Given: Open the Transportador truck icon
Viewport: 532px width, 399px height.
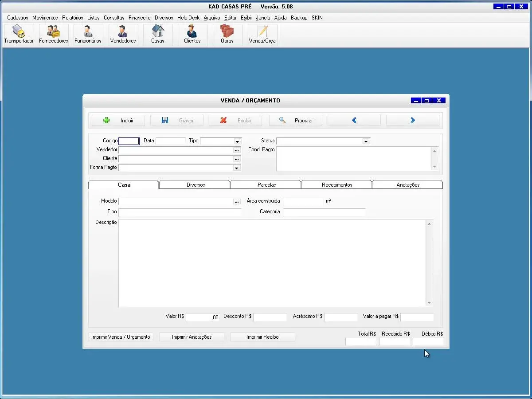Looking at the screenshot, I should coord(19,35).
